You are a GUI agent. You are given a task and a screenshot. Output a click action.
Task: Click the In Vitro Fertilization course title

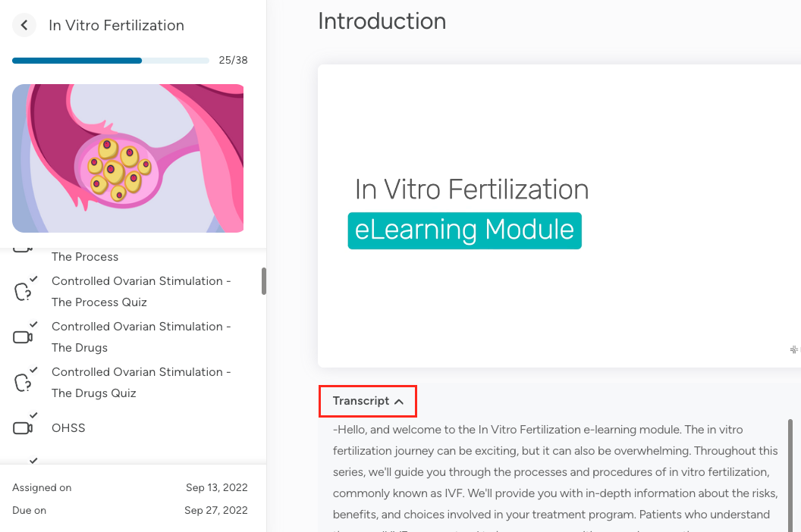click(x=116, y=25)
